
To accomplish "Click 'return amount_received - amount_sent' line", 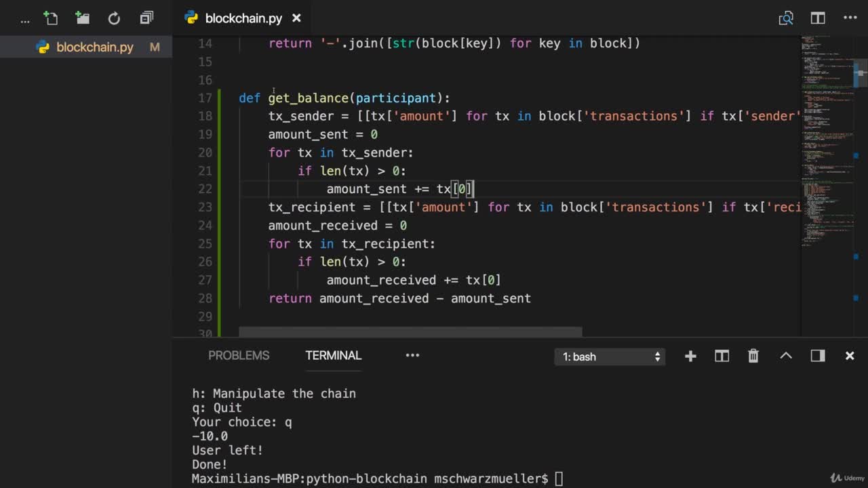I will (x=399, y=298).
